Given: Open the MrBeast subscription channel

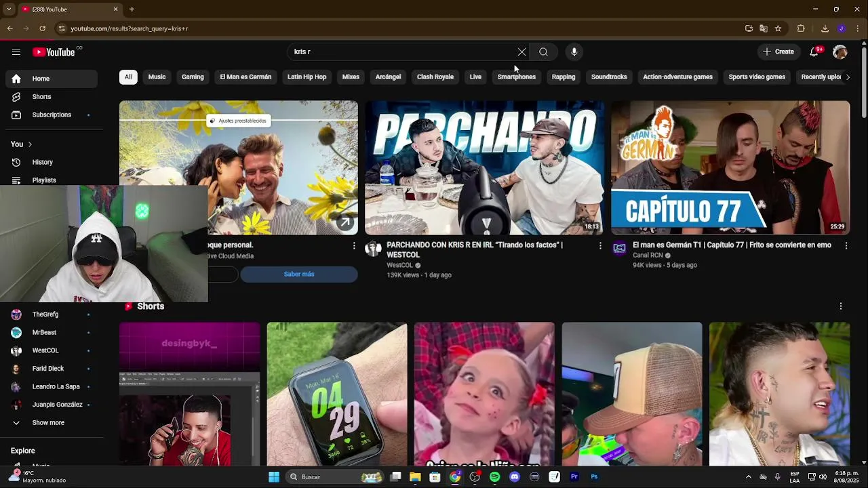Looking at the screenshot, I should click(x=52, y=333).
